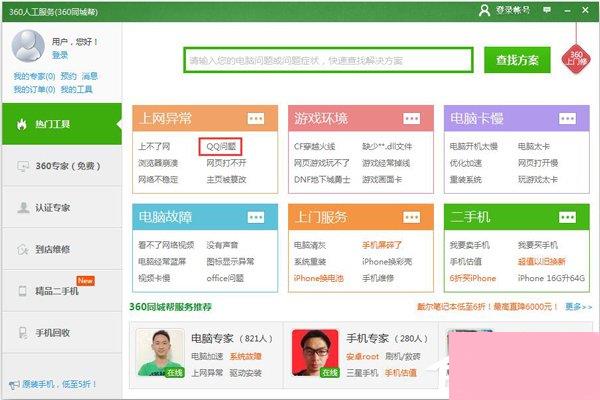Viewport: 600px width, 400px height.
Task: Click the phone icon beside 精品二手机
Action: (23, 291)
